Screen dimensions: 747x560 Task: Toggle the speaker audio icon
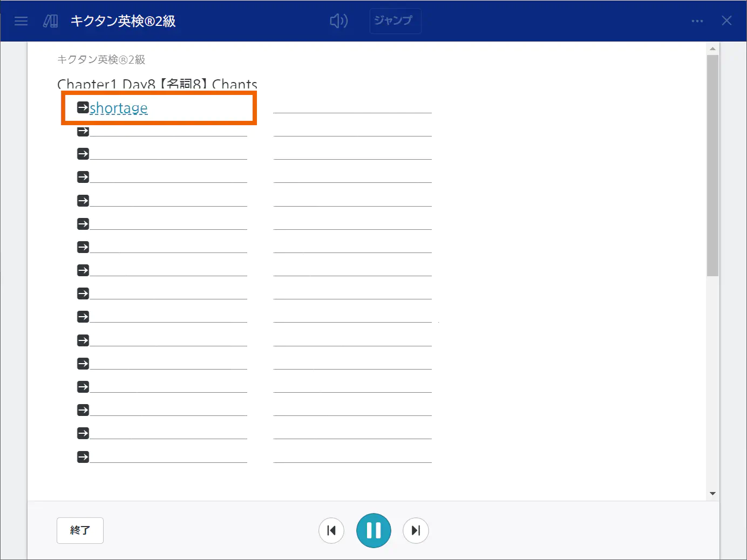coord(338,21)
